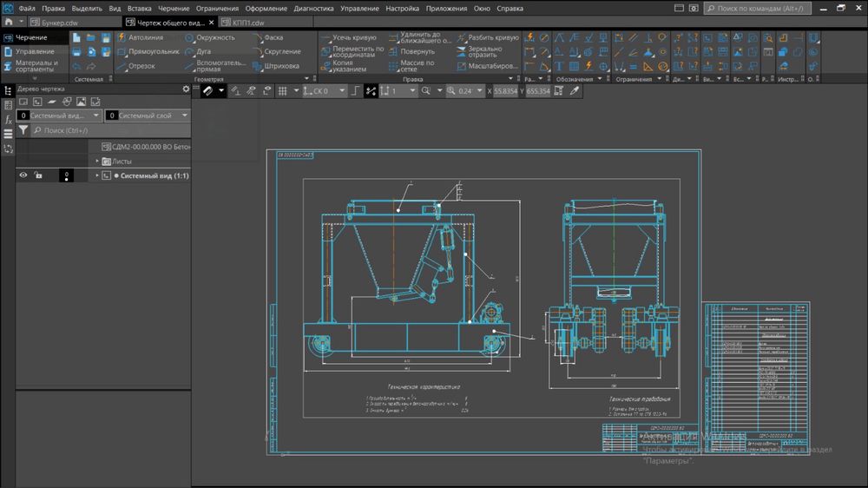Image resolution: width=868 pixels, height=488 pixels.
Task: Hide Системный вид using the eye icon
Action: (23, 175)
